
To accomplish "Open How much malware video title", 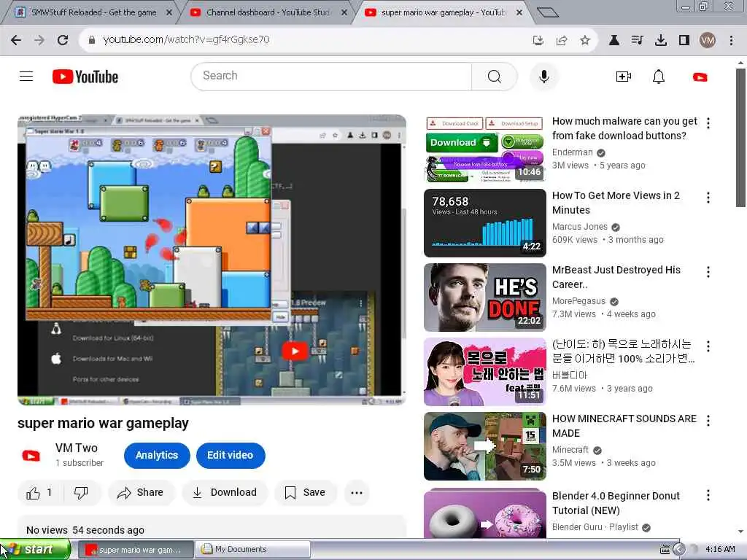I will (624, 128).
